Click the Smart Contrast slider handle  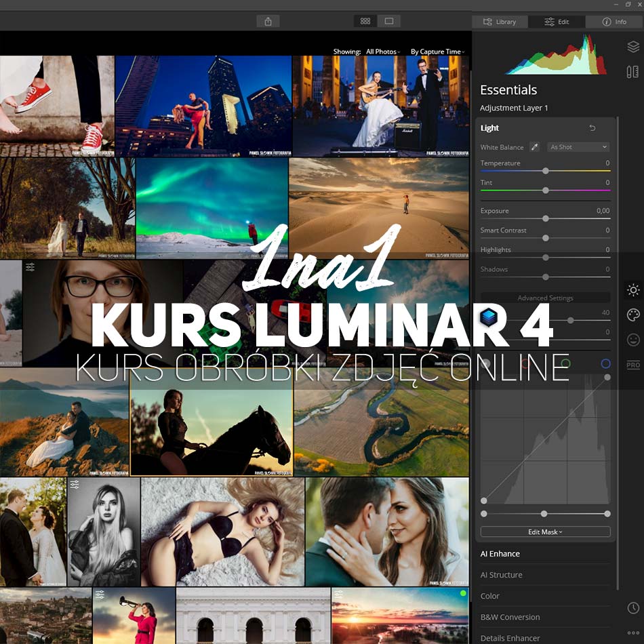(546, 238)
